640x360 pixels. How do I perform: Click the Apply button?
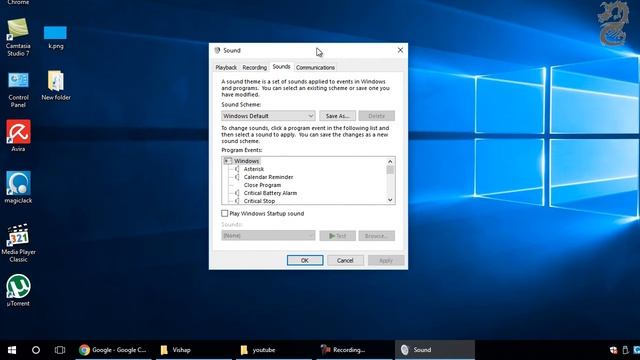click(386, 260)
